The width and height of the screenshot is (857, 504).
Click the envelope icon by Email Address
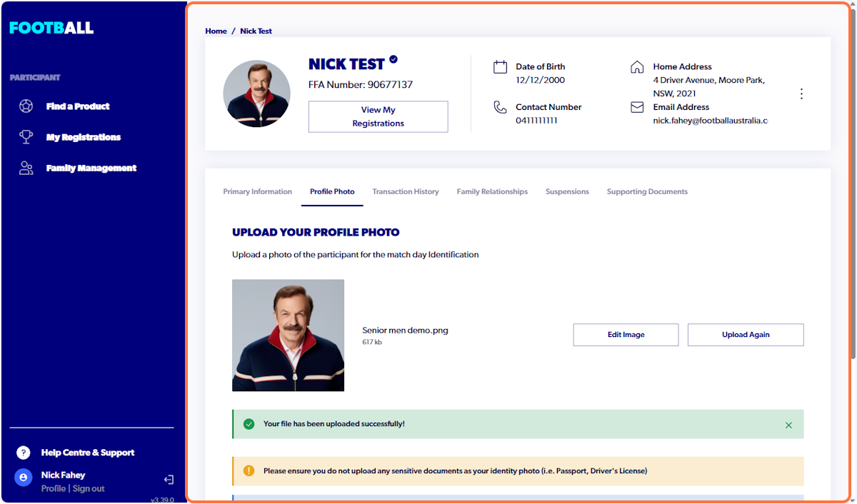click(x=637, y=108)
